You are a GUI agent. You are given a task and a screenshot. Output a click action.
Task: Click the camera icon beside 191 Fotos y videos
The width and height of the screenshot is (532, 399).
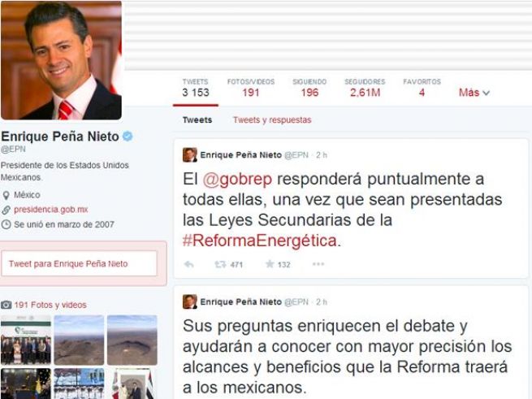click(x=6, y=305)
